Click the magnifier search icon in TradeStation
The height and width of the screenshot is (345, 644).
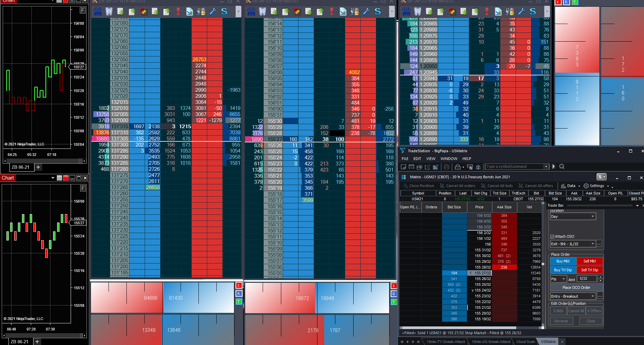[x=562, y=166]
